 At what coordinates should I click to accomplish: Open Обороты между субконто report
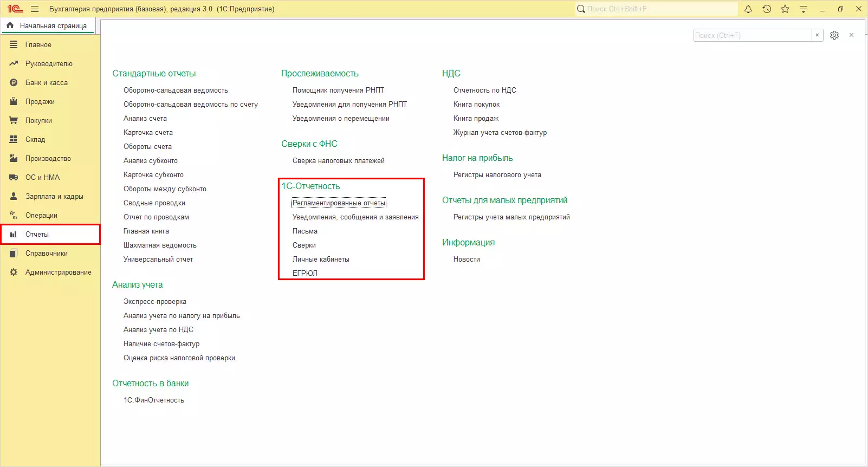click(x=165, y=189)
